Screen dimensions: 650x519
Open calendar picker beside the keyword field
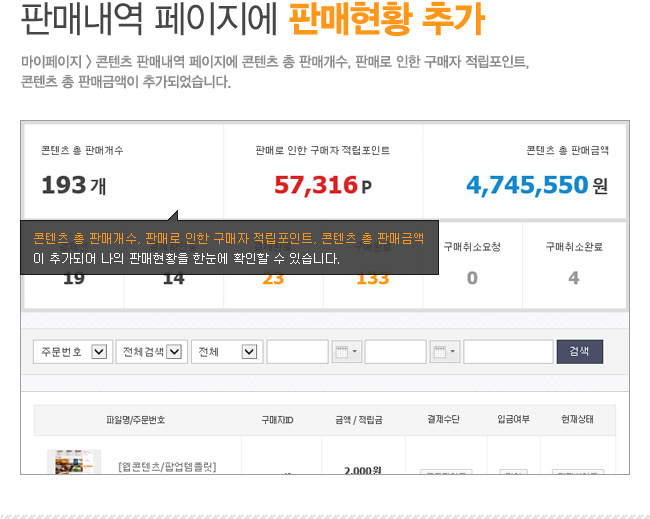(x=445, y=352)
